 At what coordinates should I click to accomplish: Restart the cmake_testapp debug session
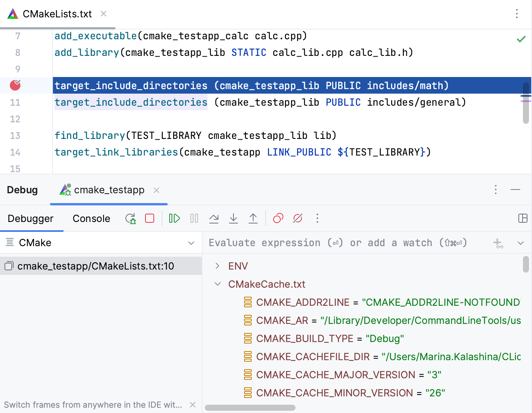pos(130,218)
